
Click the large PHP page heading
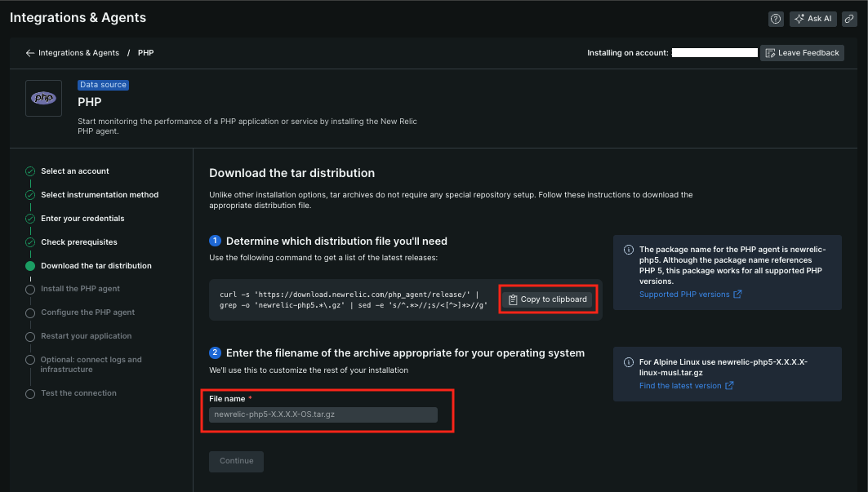(90, 102)
